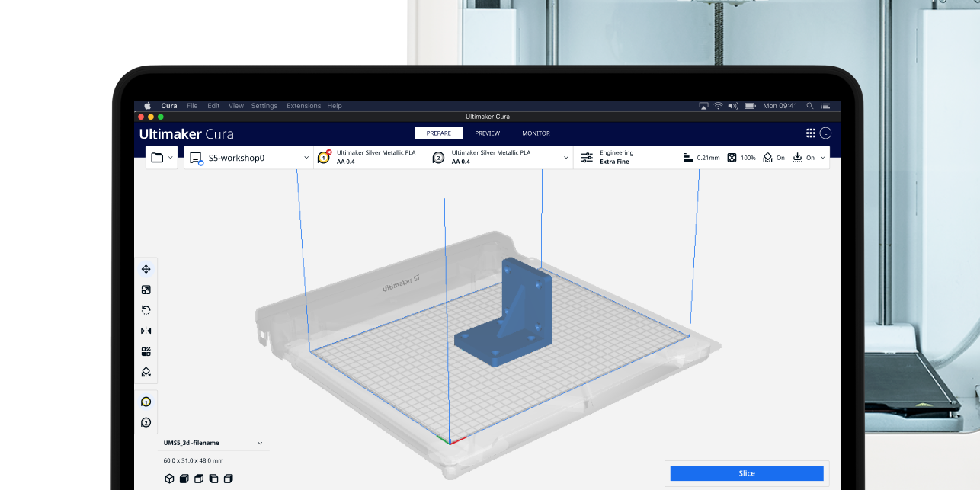Open the Control Center list icon in menu bar
Screen dimensions: 980x490
coord(825,106)
